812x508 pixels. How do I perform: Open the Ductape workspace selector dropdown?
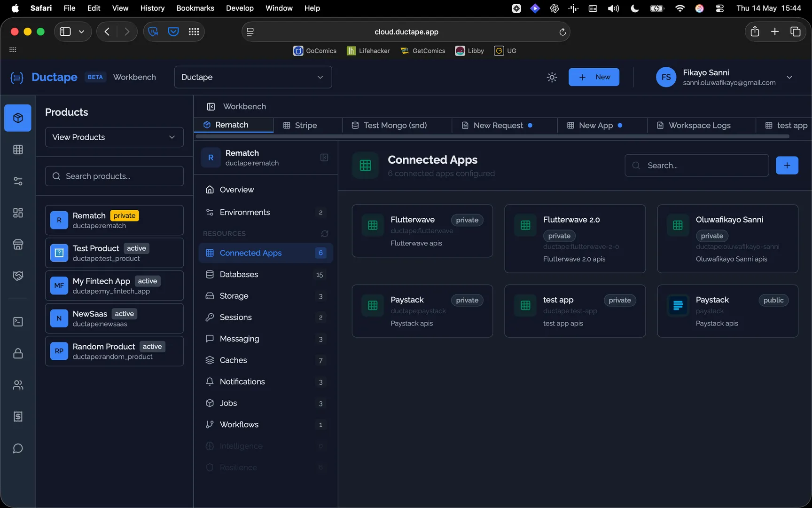tap(253, 77)
